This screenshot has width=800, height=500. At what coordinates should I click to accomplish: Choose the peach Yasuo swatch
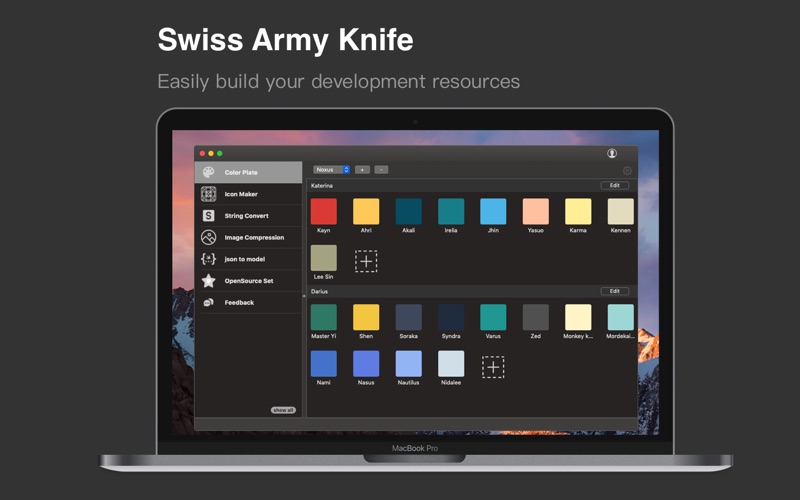click(x=536, y=211)
